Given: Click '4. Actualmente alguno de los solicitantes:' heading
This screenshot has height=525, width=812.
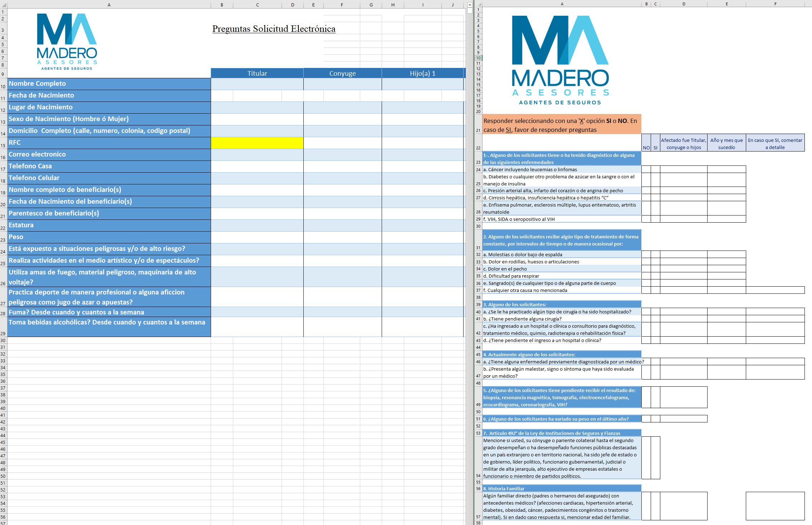Looking at the screenshot, I should [x=562, y=355].
